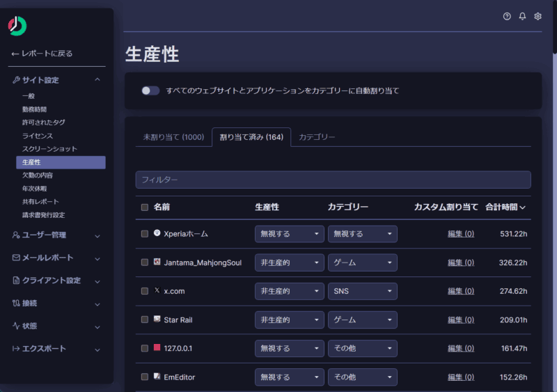Open category dropdown for Star Rail
Screen dimensions: 557x392
click(362, 320)
